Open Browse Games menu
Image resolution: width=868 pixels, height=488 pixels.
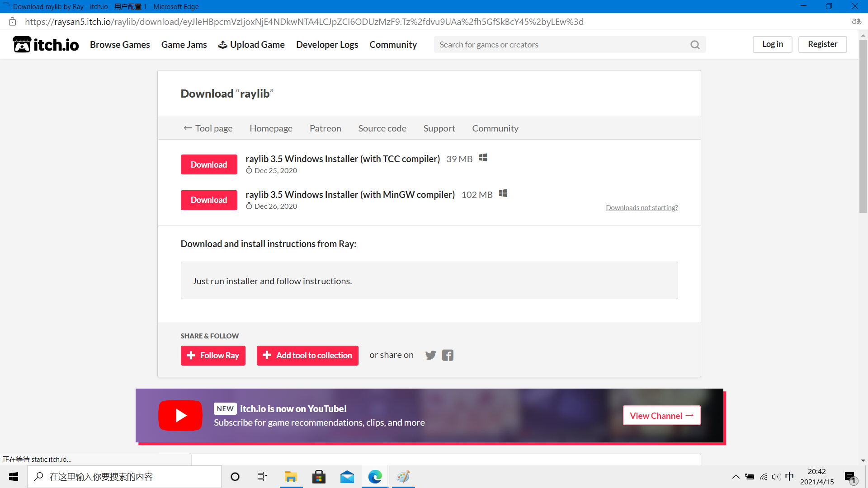[x=120, y=45]
